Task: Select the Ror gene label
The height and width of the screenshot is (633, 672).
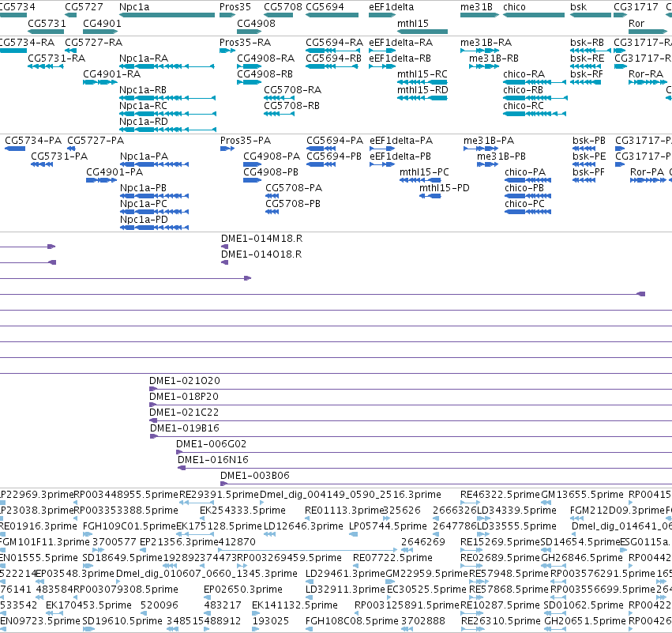Action: tap(636, 23)
